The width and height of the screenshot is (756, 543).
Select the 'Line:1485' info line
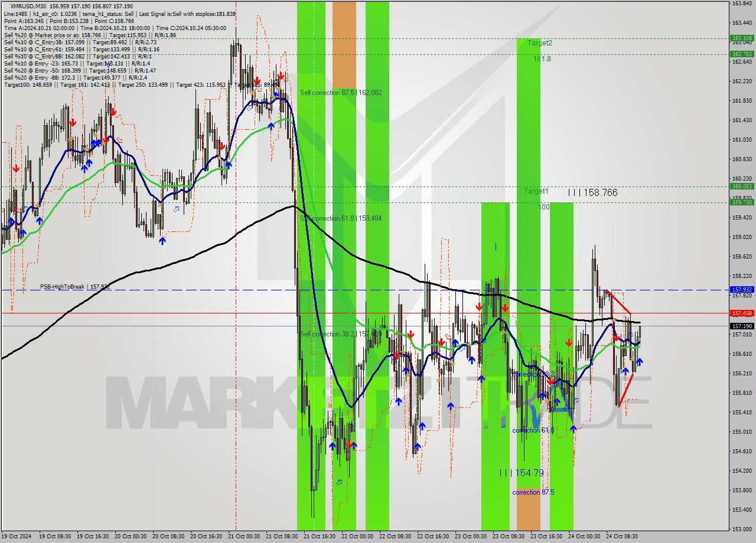120,14
